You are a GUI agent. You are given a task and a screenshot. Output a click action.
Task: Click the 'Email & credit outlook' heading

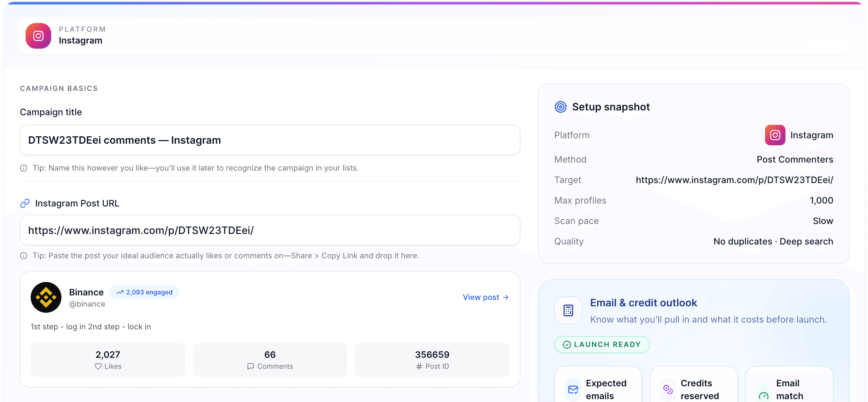[x=643, y=303]
